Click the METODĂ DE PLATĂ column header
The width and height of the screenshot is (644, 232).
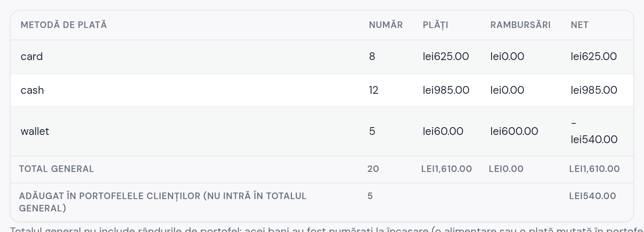tap(64, 25)
